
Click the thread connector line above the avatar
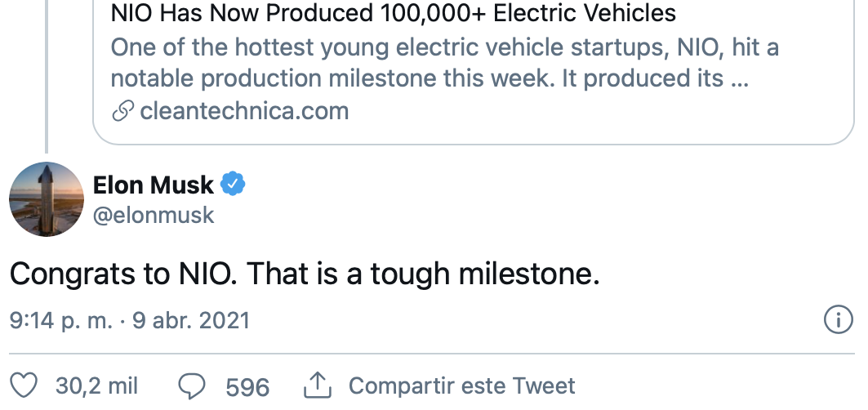[x=47, y=82]
